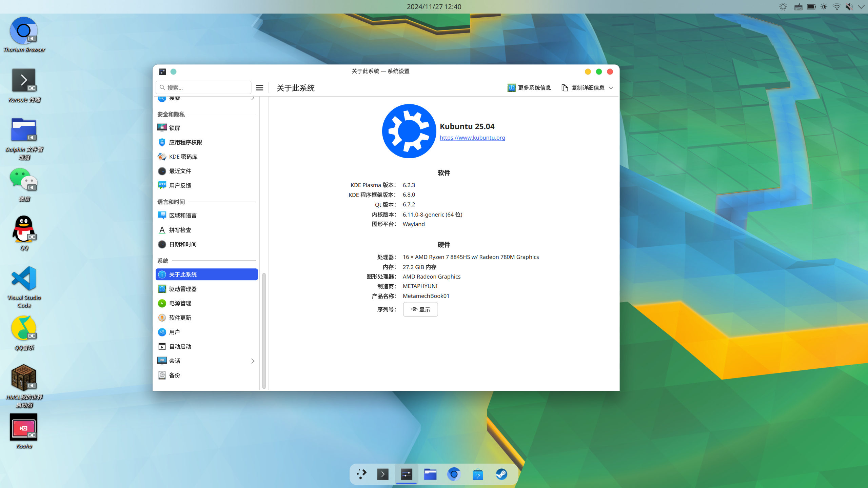Image resolution: width=868 pixels, height=488 pixels.
Task: Click the sidebar vertical scrollbar
Action: pyautogui.click(x=264, y=330)
